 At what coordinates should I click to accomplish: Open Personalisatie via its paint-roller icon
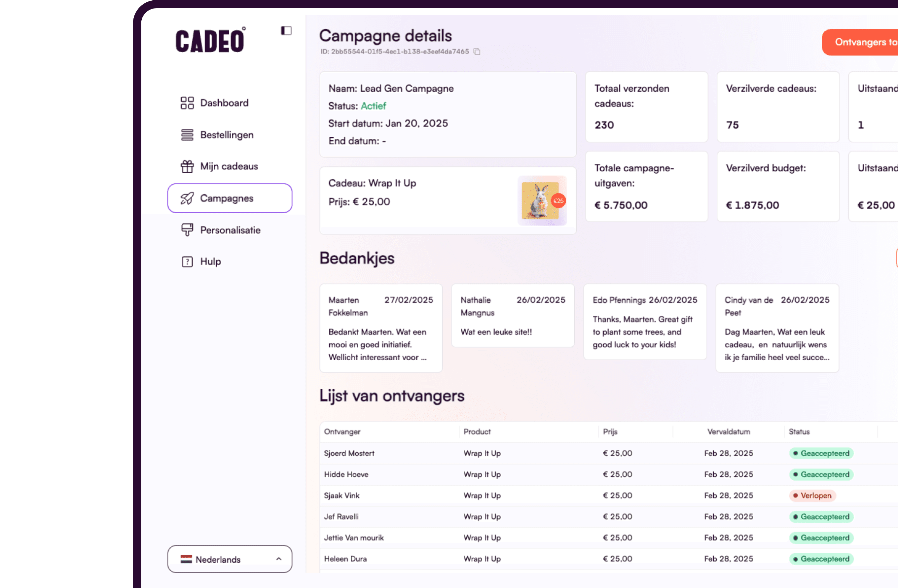tap(187, 229)
